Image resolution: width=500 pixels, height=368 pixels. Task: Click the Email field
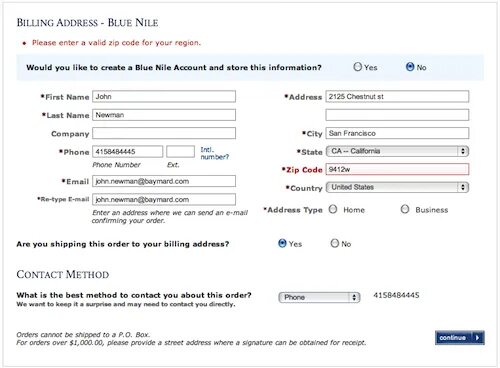point(164,181)
